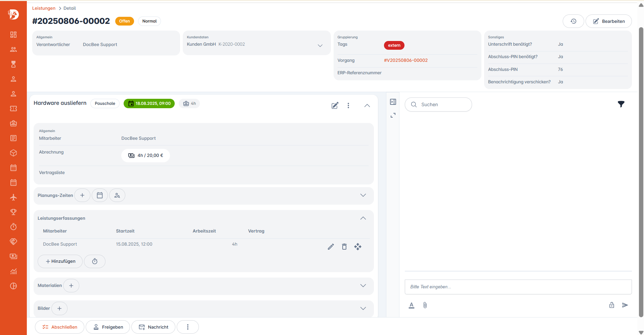Image resolution: width=644 pixels, height=335 pixels.
Task: Open the handshake icon in sidebar
Action: pos(13,242)
